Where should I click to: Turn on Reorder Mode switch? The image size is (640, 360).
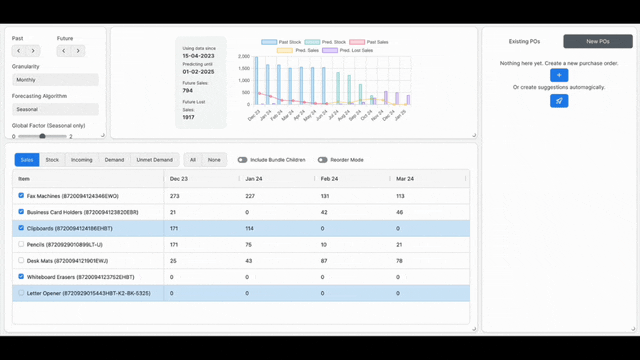pyautogui.click(x=322, y=160)
